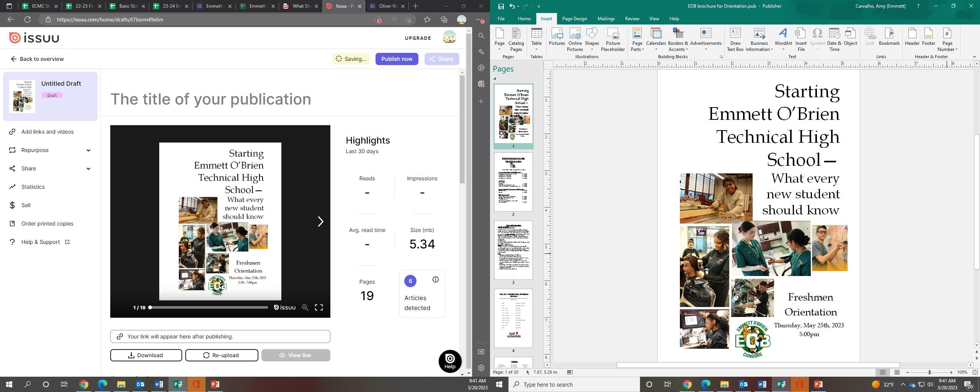Click the issuu logo in the page header
This screenshot has height=392, width=980.
(x=34, y=38)
